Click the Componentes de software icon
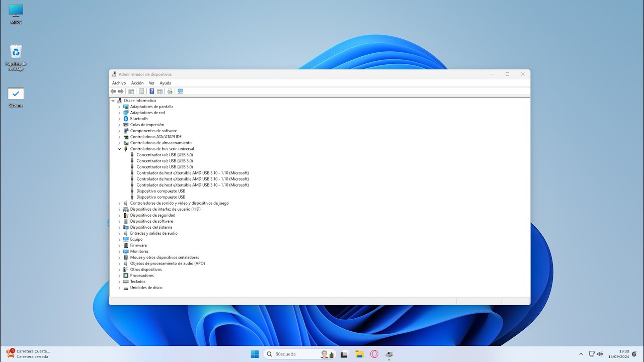Image resolution: width=644 pixels, height=362 pixels. click(x=126, y=131)
